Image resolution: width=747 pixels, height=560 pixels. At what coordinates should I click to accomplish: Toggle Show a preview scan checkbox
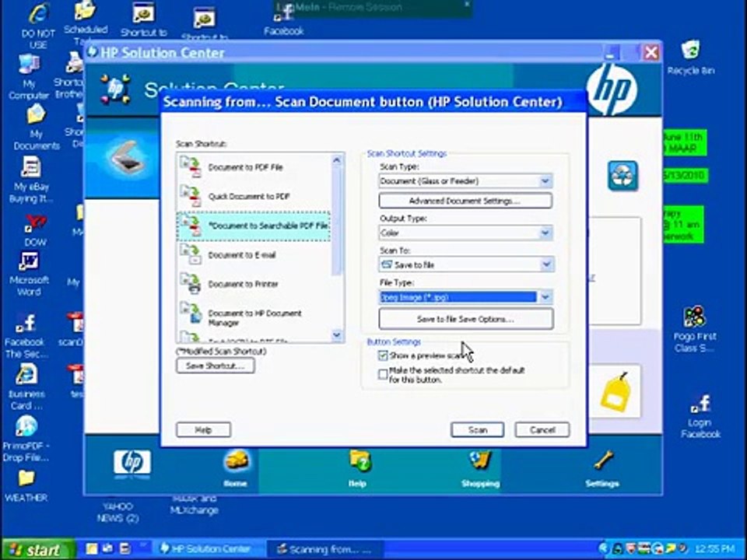(383, 355)
